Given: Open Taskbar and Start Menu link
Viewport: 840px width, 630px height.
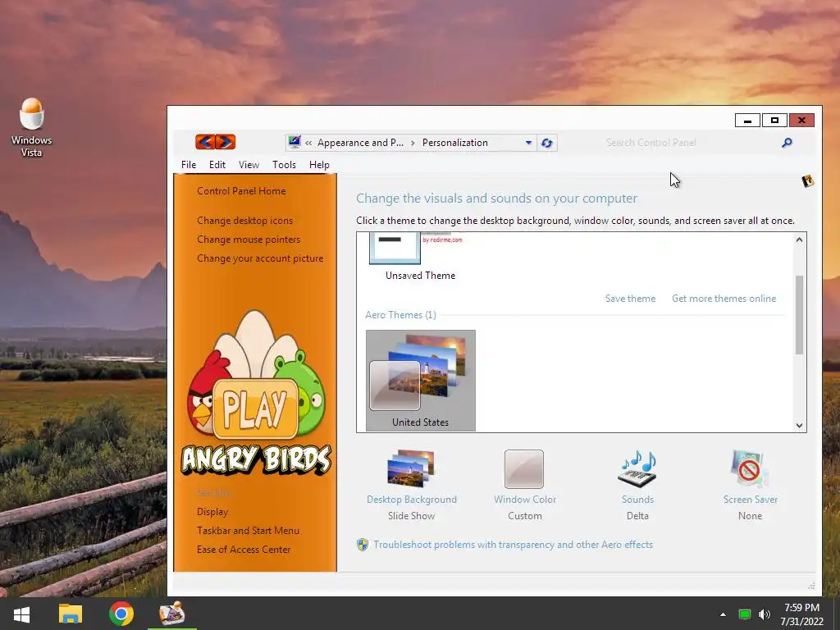Looking at the screenshot, I should 248,531.
